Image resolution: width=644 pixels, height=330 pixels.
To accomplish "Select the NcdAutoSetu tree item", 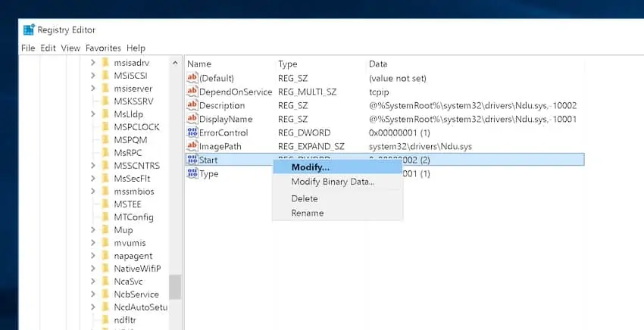I will coord(141,307).
